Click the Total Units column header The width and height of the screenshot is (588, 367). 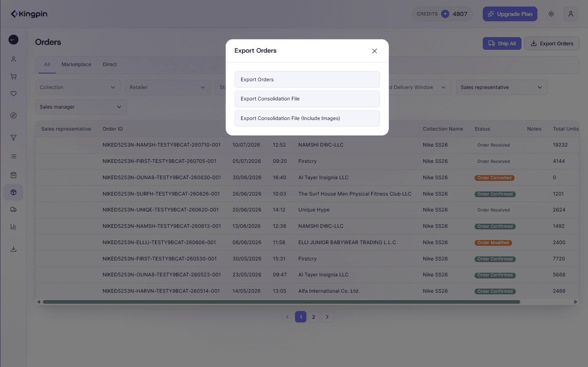click(x=566, y=129)
